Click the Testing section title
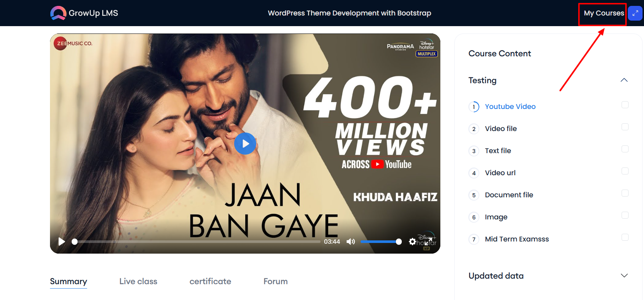Viewport: 644px width, 300px height. 482,81
